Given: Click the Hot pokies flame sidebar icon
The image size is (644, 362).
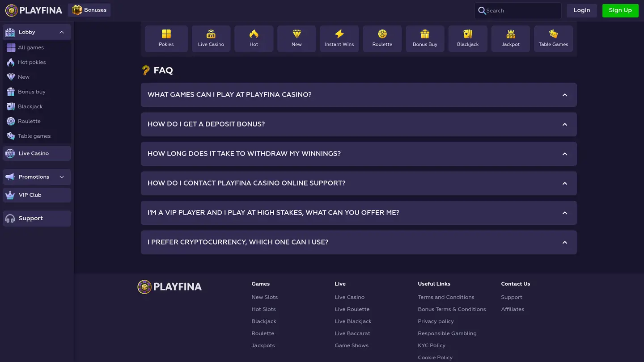Looking at the screenshot, I should (11, 62).
